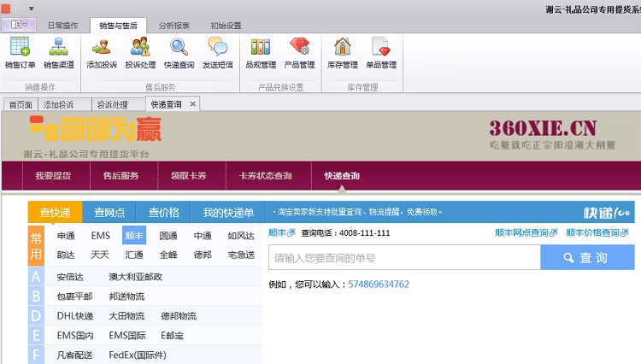Choose 如风达 courier
This screenshot has width=641, height=364.
pyautogui.click(x=241, y=236)
